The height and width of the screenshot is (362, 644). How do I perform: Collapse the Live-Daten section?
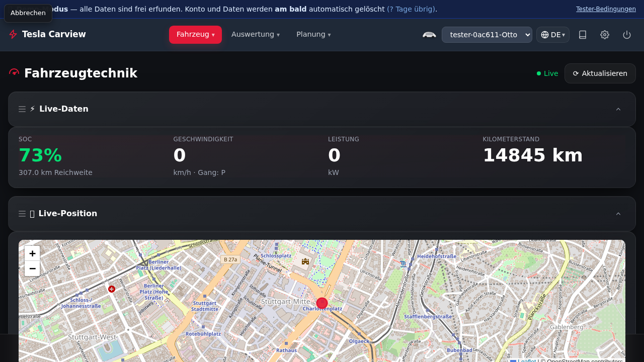[x=618, y=109]
